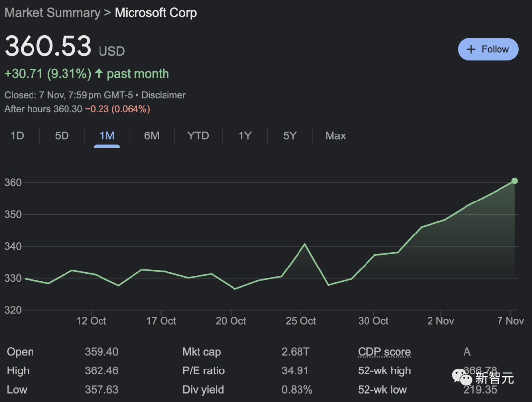Click the CDP score label link

click(x=384, y=352)
